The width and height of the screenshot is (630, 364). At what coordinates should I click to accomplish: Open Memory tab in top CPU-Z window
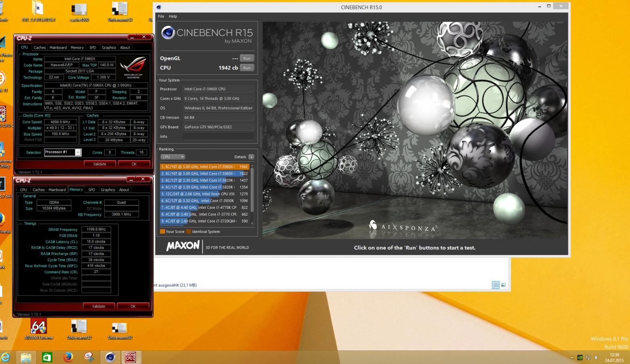coord(77,47)
